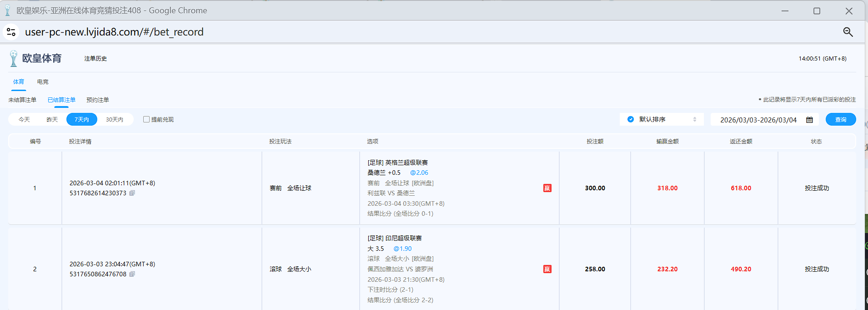Click the copy icon beside order 5317650862476708
The image size is (868, 310).
[132, 274]
